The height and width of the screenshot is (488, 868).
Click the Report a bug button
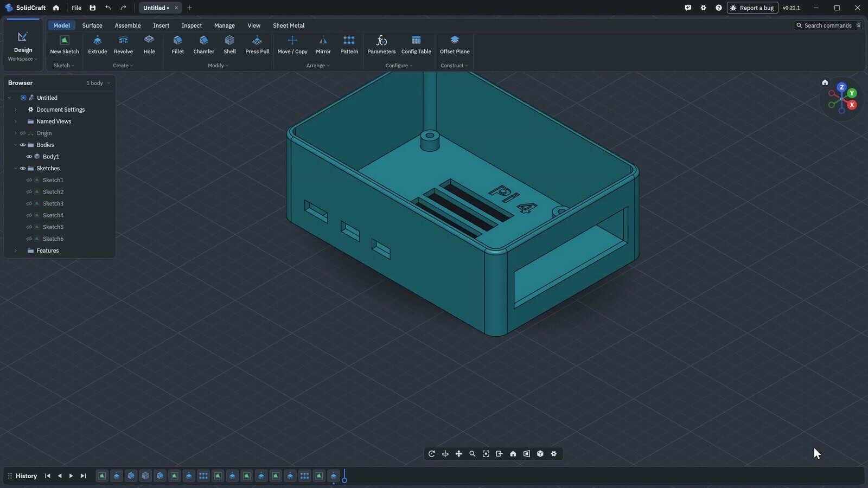[x=752, y=8]
